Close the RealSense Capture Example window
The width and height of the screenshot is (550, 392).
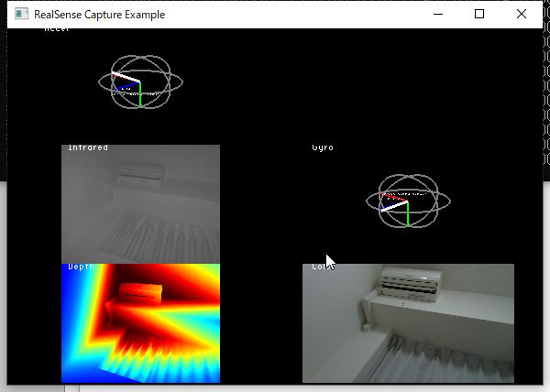[522, 15]
